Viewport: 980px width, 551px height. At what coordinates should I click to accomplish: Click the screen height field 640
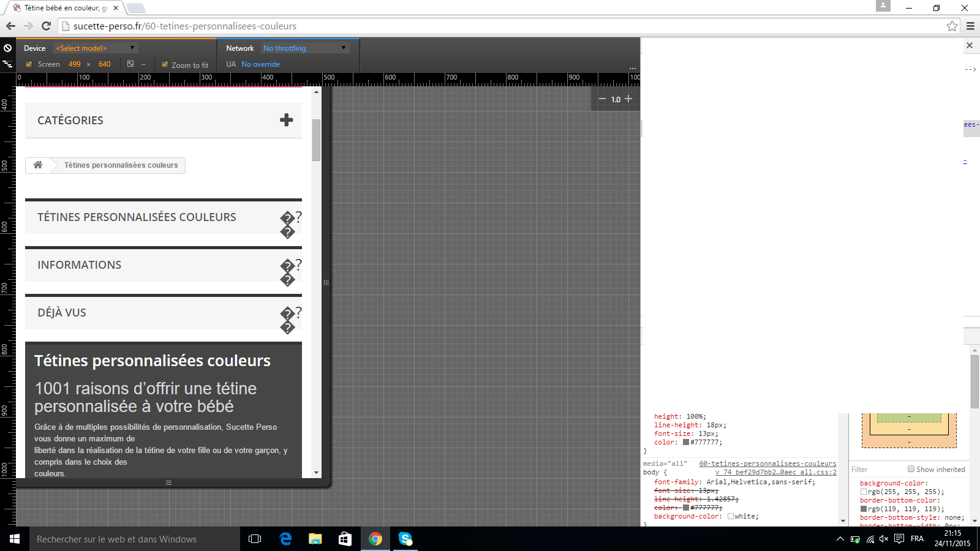pos(105,64)
